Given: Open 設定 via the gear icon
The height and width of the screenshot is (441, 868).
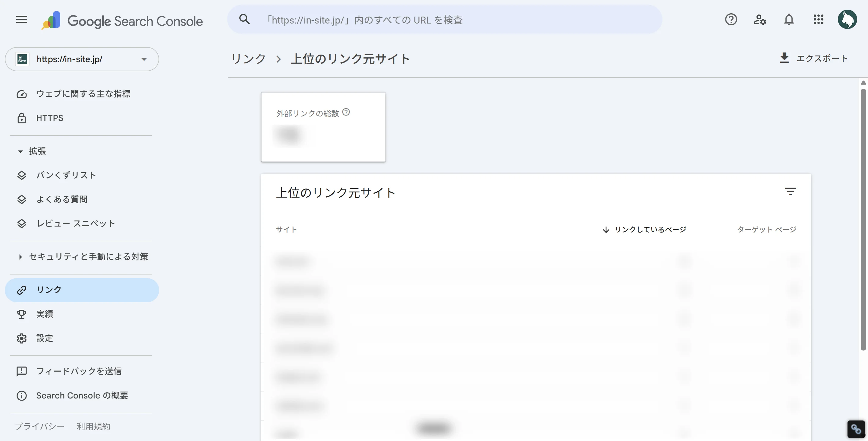Looking at the screenshot, I should (22, 338).
